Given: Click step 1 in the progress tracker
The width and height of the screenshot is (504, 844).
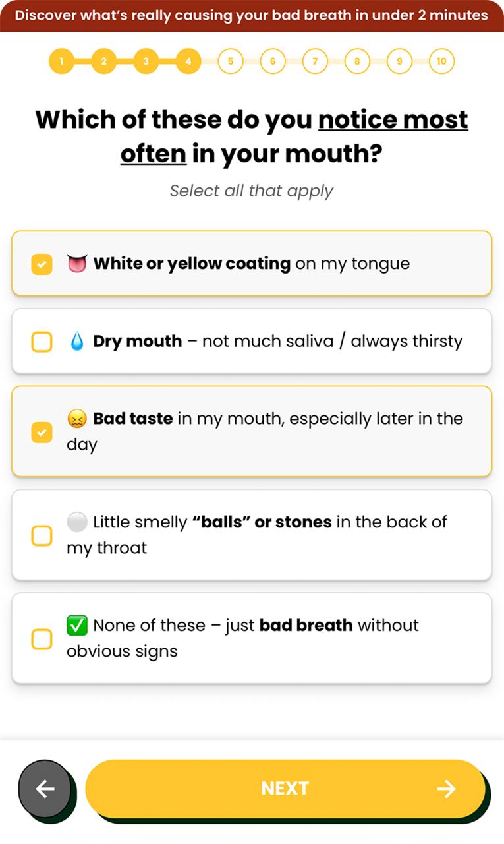Looking at the screenshot, I should click(61, 61).
